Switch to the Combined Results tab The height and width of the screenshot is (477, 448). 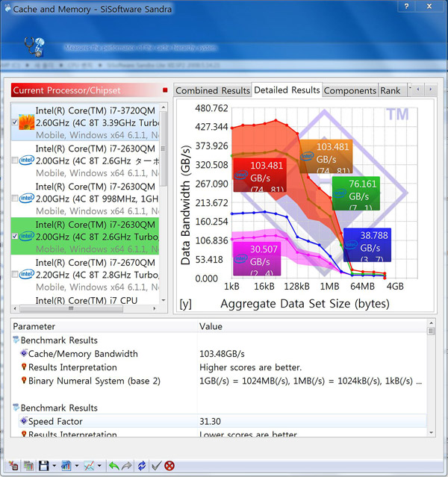[x=213, y=90]
